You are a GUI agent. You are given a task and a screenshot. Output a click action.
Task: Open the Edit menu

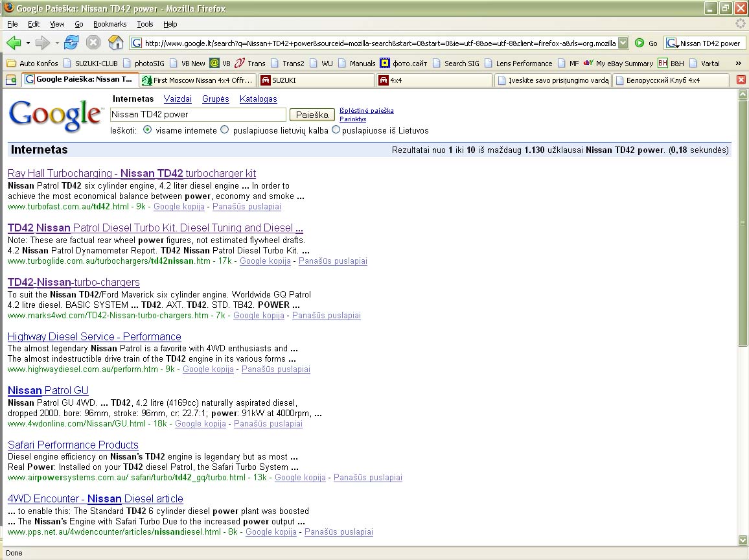coord(34,24)
